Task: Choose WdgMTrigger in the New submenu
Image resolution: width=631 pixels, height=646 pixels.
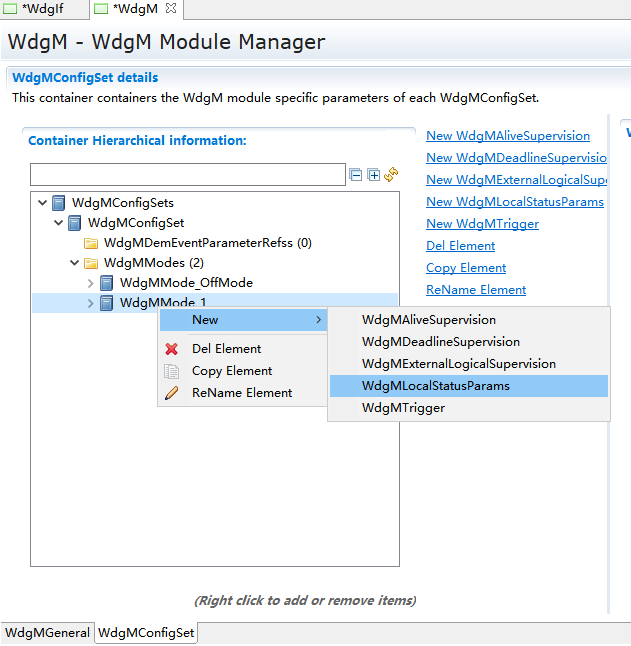Action: point(403,408)
